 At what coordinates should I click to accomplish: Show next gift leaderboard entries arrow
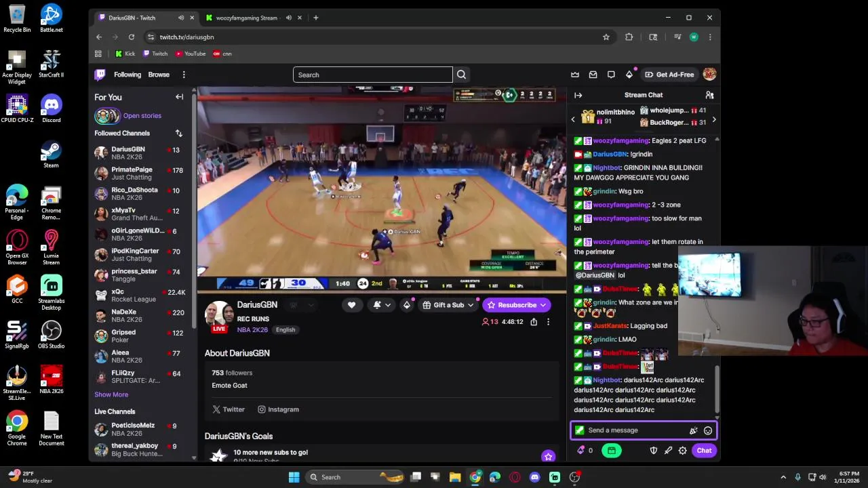pyautogui.click(x=713, y=119)
